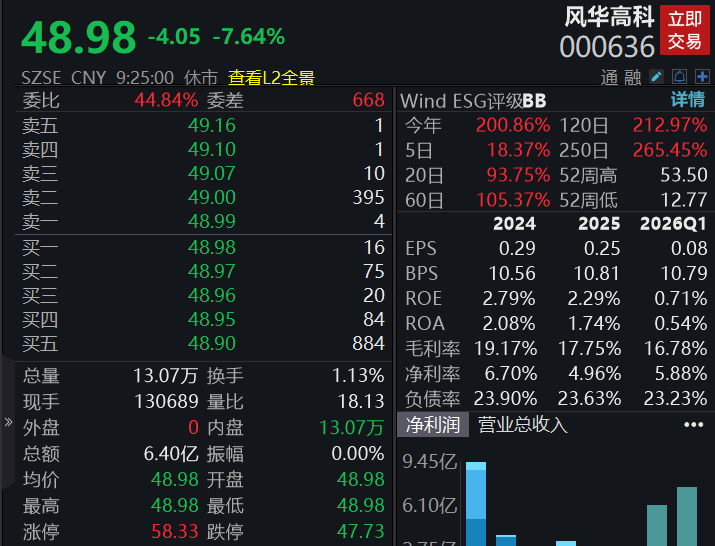Click the 卖四 price 49.10
Screen dimensions: 715x546
click(212, 150)
